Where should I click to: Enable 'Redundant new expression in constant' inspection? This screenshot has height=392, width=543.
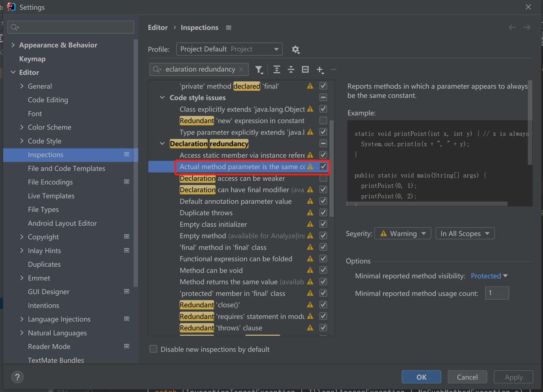tap(323, 121)
